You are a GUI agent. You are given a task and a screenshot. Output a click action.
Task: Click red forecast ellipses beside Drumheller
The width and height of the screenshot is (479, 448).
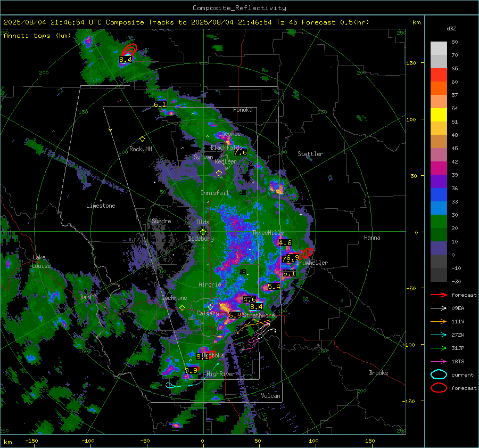click(306, 253)
